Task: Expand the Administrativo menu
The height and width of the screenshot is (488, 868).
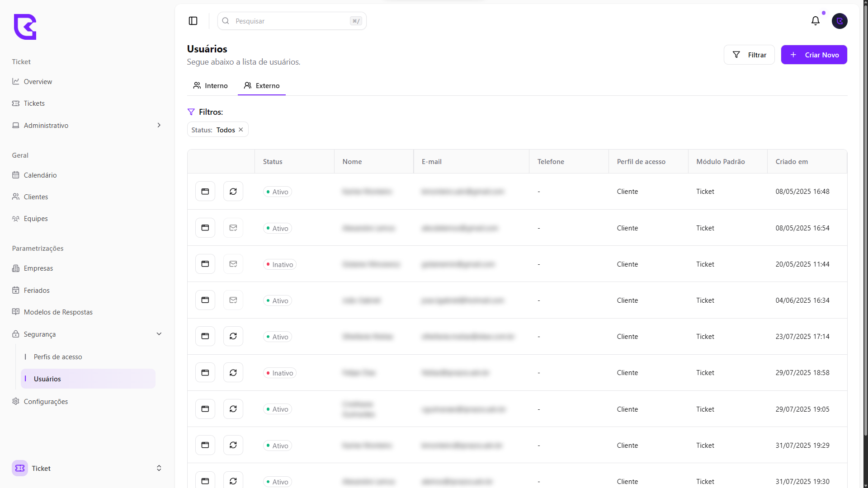Action: click(x=159, y=125)
